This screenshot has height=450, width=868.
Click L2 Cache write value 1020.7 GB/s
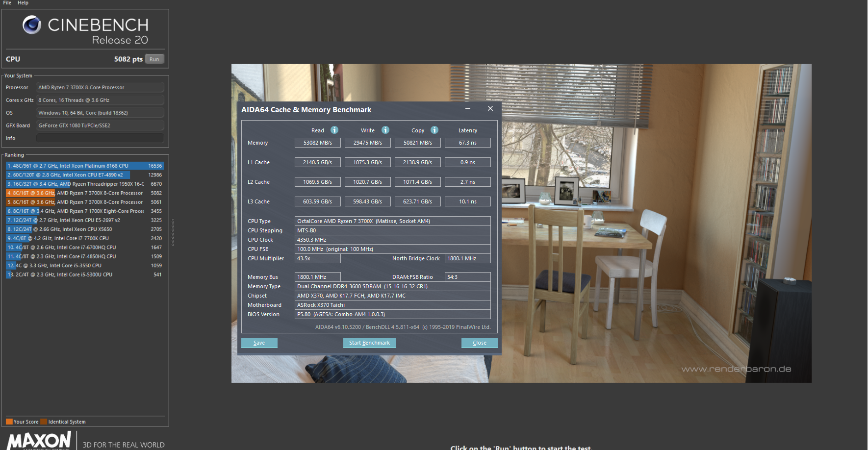[x=368, y=182]
